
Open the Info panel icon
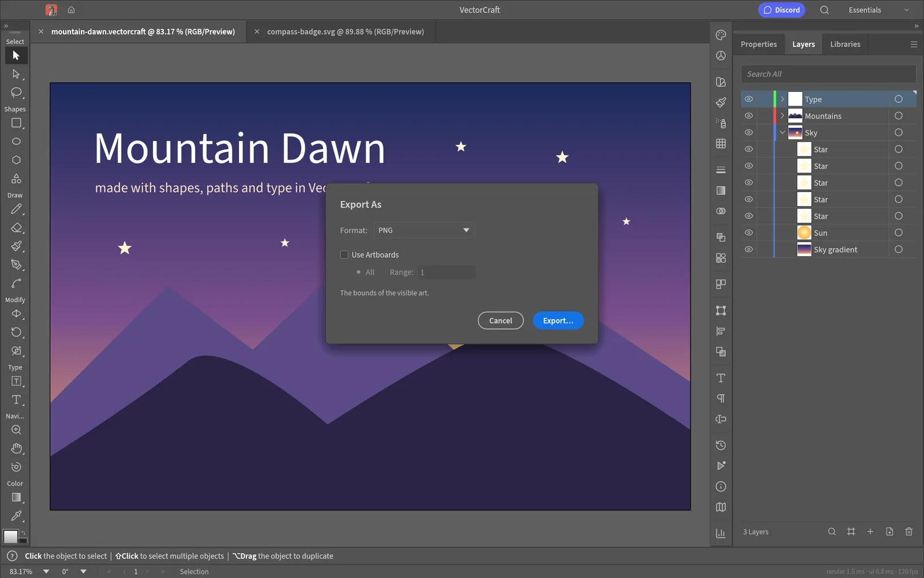pyautogui.click(x=721, y=487)
